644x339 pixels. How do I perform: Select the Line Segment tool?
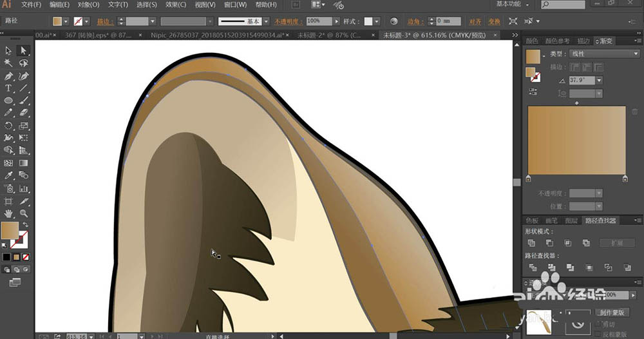[23, 88]
